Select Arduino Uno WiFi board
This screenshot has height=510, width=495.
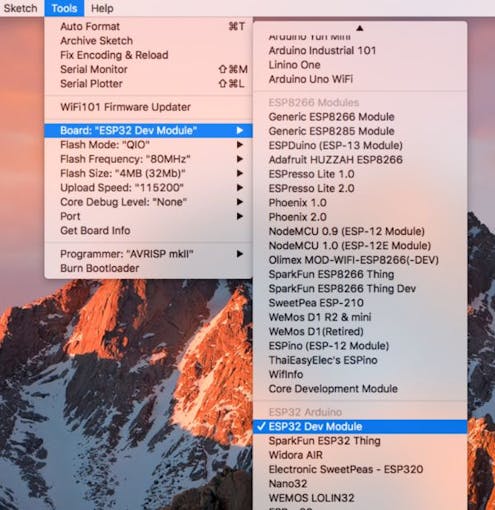pyautogui.click(x=360, y=79)
